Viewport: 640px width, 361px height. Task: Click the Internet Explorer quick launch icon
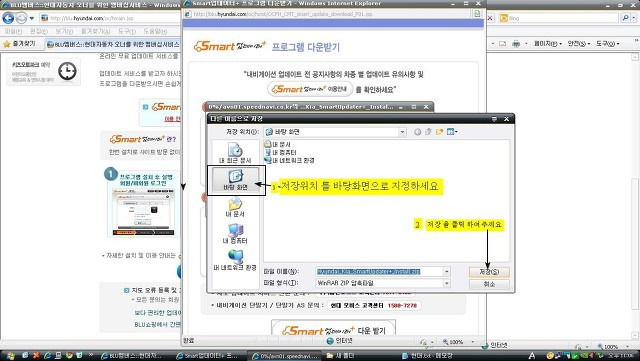point(47,356)
